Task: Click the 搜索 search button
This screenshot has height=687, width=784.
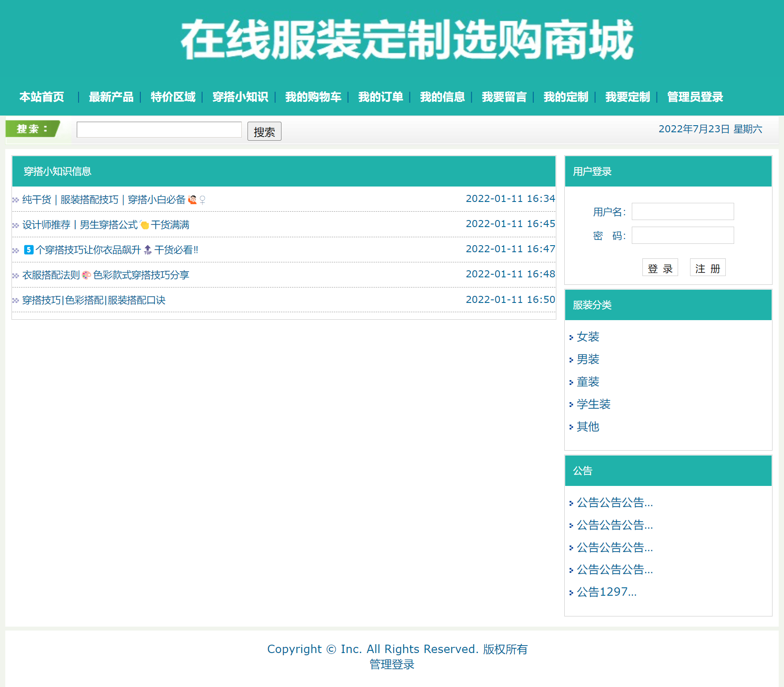Action: click(x=264, y=131)
